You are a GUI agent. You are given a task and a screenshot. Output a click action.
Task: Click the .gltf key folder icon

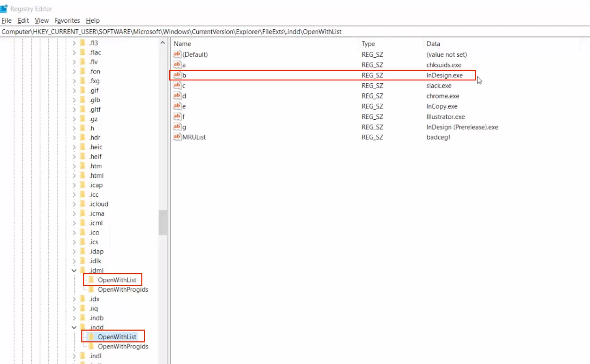click(83, 109)
